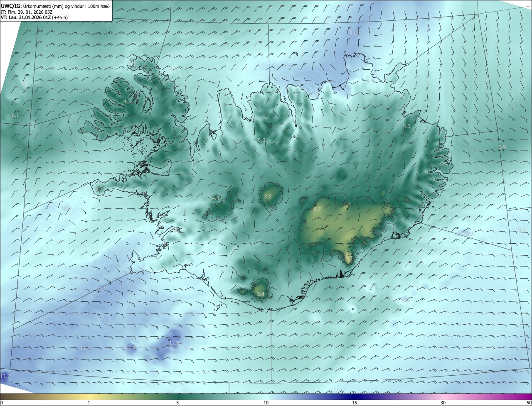Click the 12.4 value label
Viewport: 532px width, 406px height.
pyautogui.click(x=131, y=347)
